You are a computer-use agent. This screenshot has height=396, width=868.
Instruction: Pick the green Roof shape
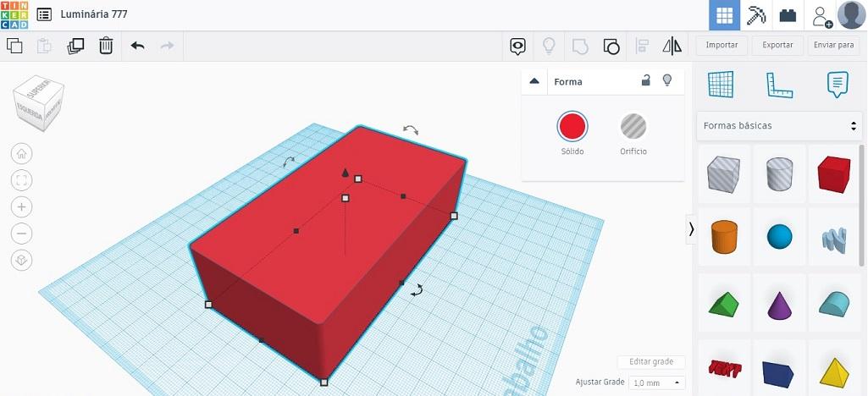(x=723, y=304)
